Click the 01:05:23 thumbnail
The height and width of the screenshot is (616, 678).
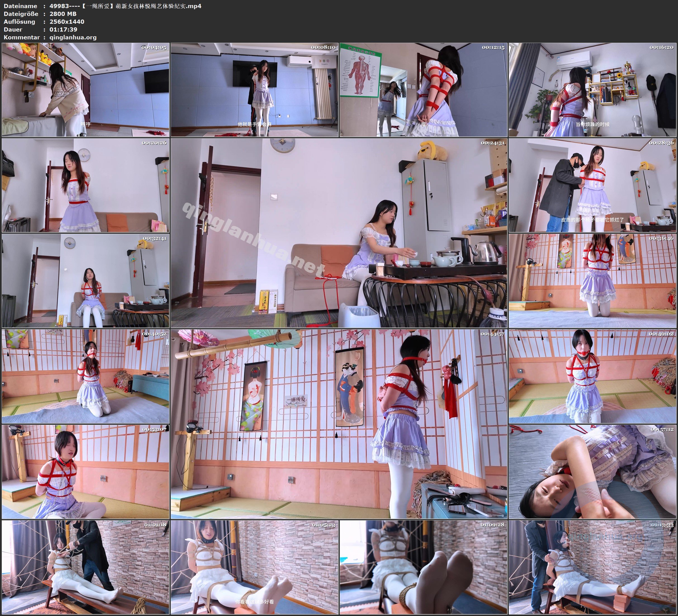[x=254, y=567]
